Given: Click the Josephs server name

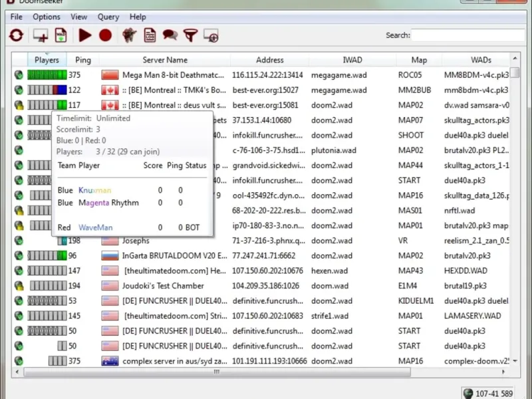Looking at the screenshot, I should tap(136, 241).
